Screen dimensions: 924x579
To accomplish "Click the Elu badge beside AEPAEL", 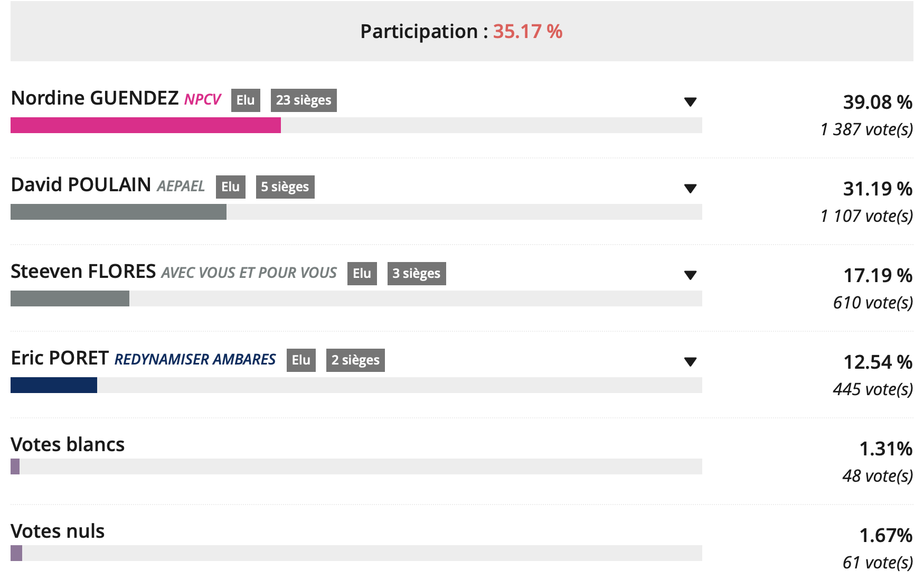I will click(231, 187).
